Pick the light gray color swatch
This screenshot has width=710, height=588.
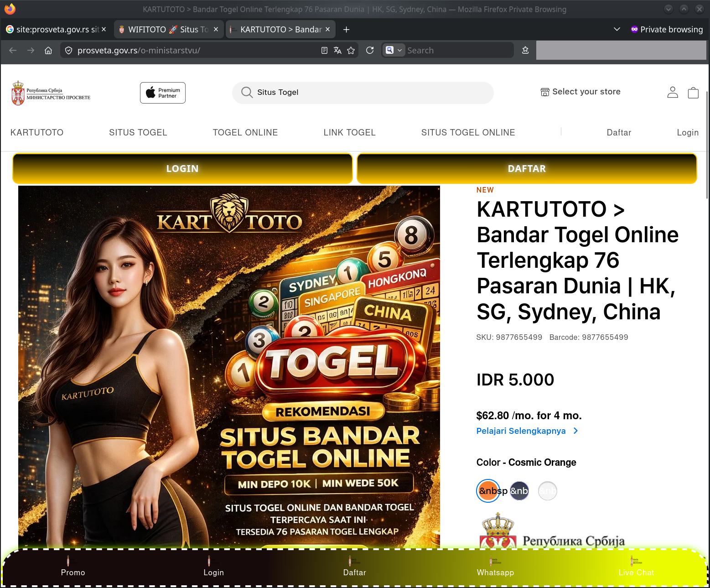pyautogui.click(x=548, y=491)
